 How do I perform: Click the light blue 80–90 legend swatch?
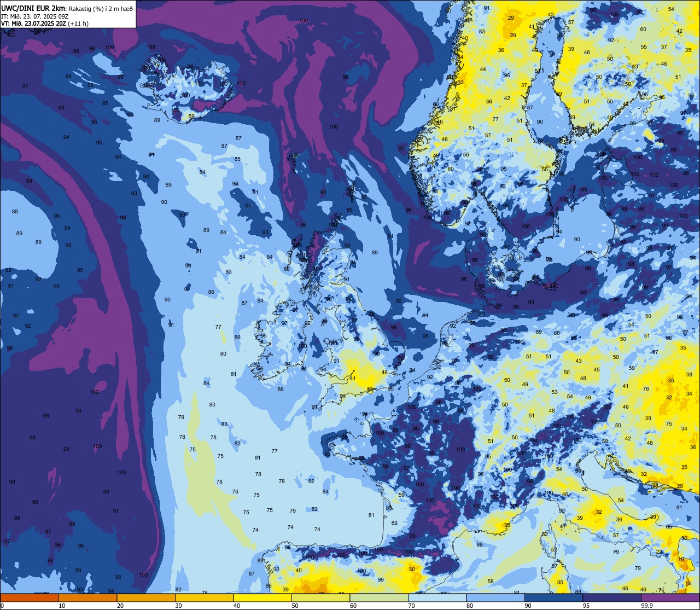[x=495, y=598]
